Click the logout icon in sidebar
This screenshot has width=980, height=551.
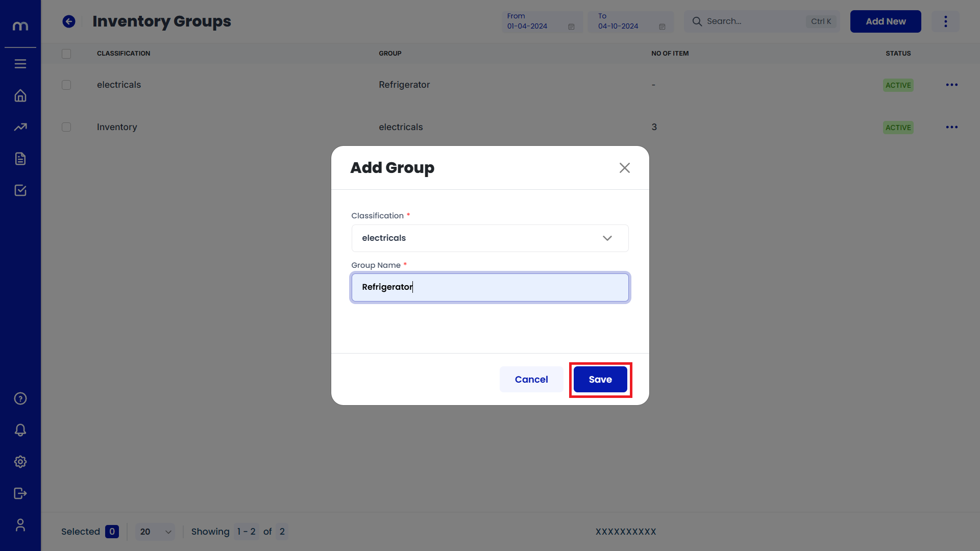click(20, 493)
